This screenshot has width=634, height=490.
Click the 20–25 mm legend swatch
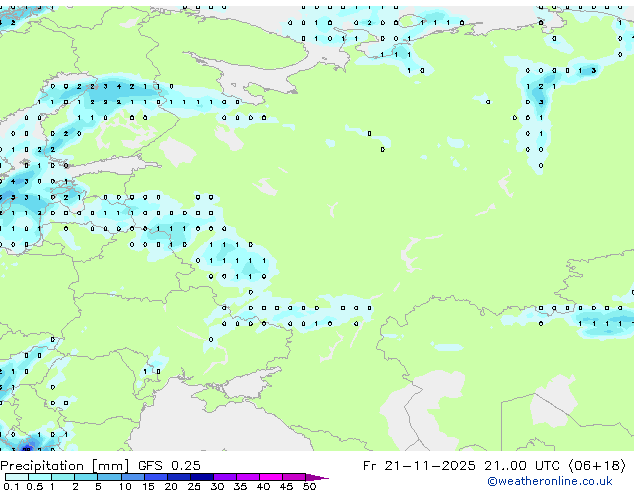178,477
